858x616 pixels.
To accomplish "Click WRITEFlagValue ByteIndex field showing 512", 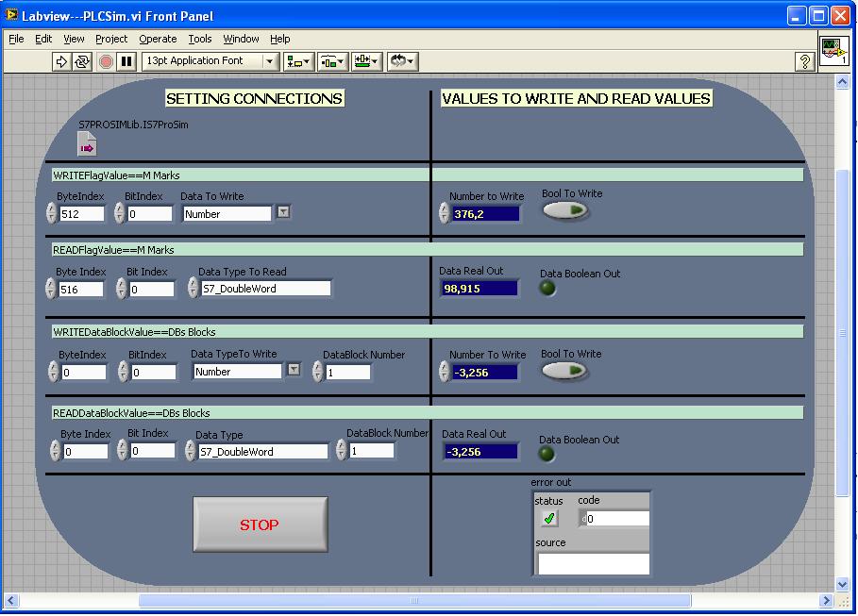I will click(x=81, y=214).
